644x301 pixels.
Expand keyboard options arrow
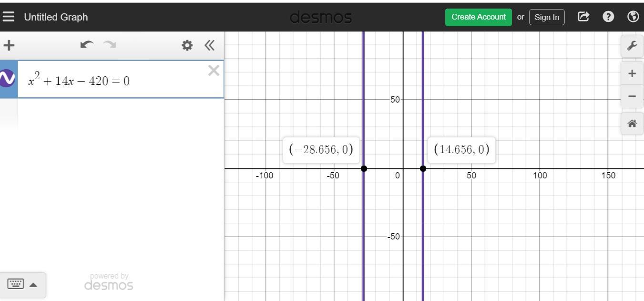(33, 285)
